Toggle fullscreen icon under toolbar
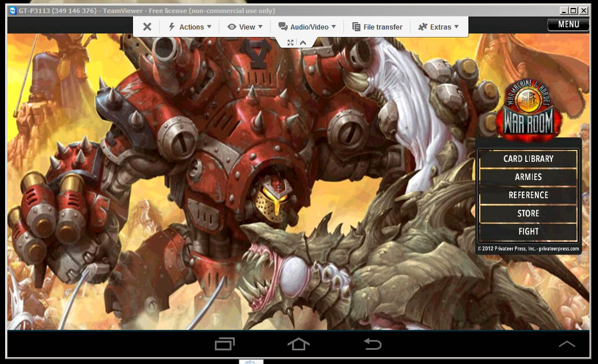Image resolution: width=598 pixels, height=364 pixels. point(290,43)
